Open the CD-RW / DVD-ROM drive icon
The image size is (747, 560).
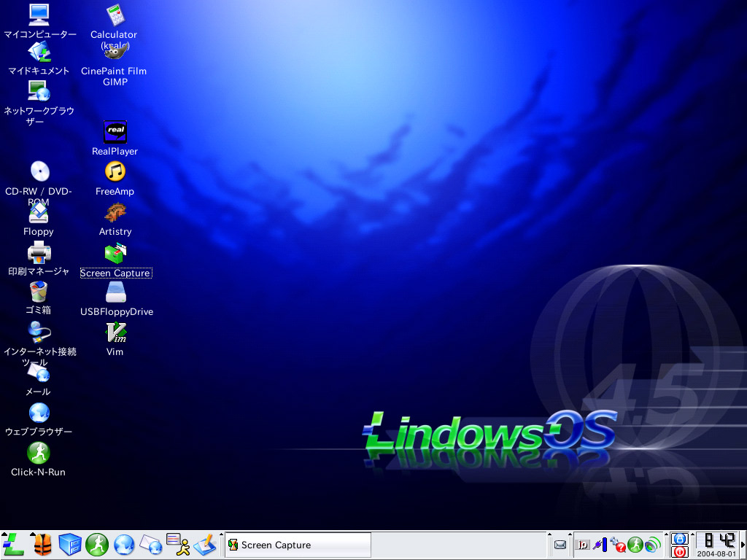click(39, 171)
